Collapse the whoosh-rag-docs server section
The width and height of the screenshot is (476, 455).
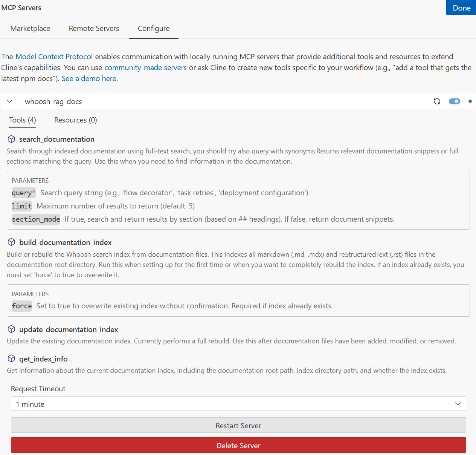coord(10,101)
